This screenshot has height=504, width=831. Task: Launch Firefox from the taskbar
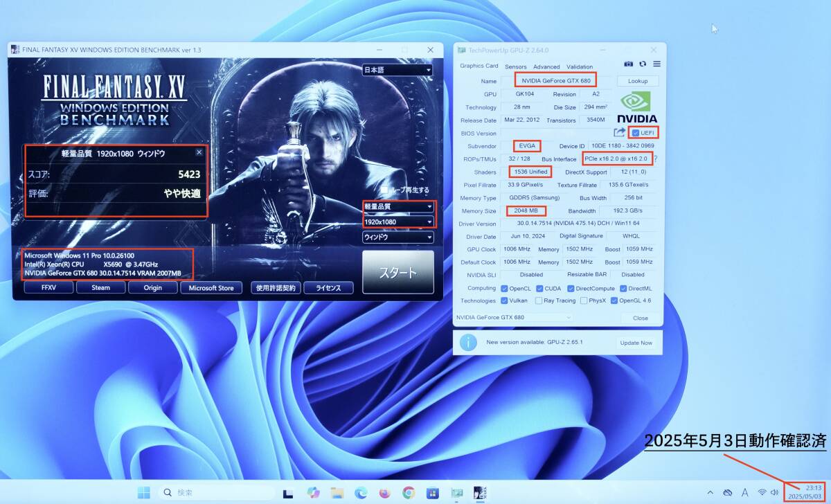(385, 493)
